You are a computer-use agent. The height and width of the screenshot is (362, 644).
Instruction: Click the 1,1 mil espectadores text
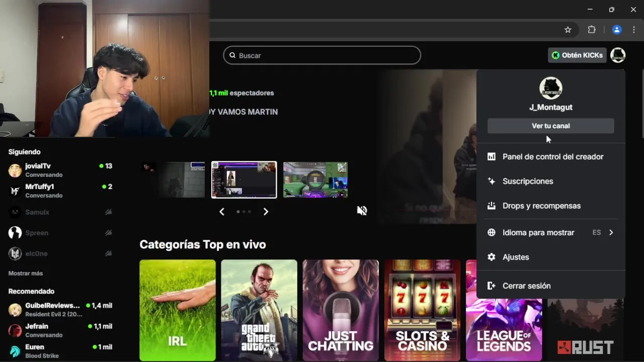242,93
